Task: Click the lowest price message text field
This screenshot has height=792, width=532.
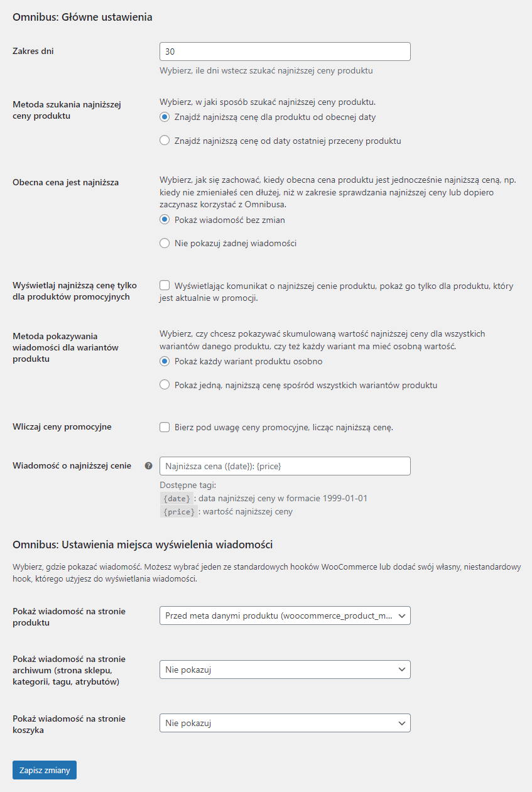Action: (x=285, y=466)
